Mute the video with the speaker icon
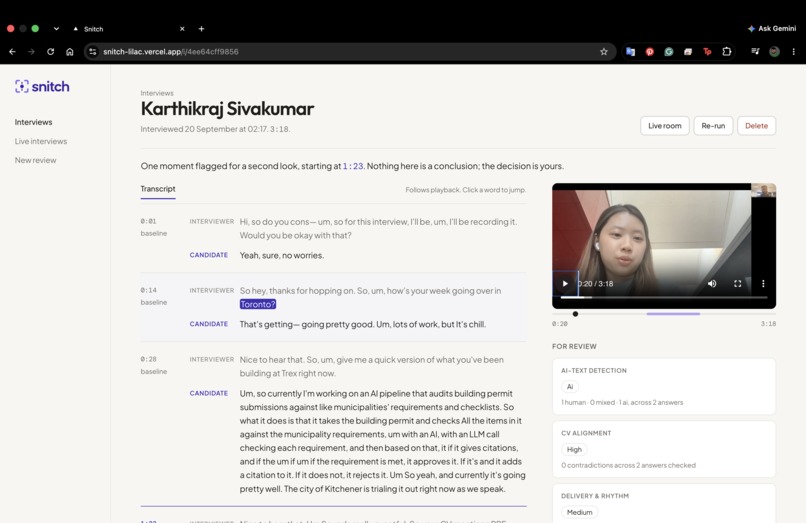The height and width of the screenshot is (523, 806). point(712,283)
